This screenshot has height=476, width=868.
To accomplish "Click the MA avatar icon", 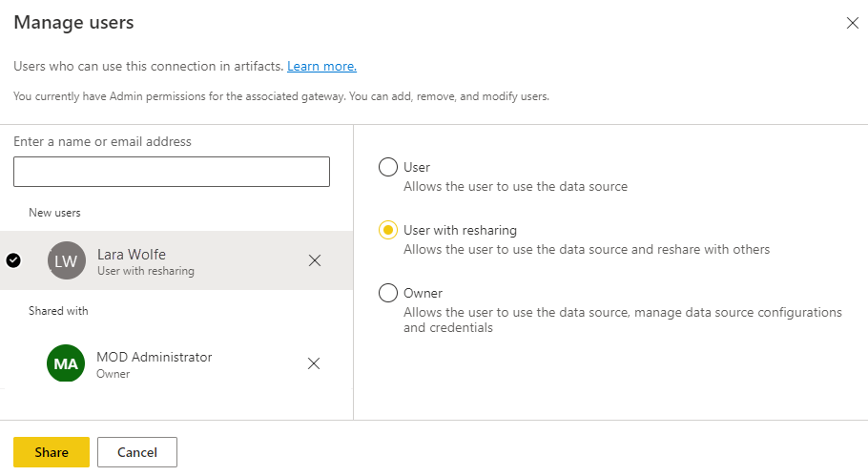I will pyautogui.click(x=66, y=363).
